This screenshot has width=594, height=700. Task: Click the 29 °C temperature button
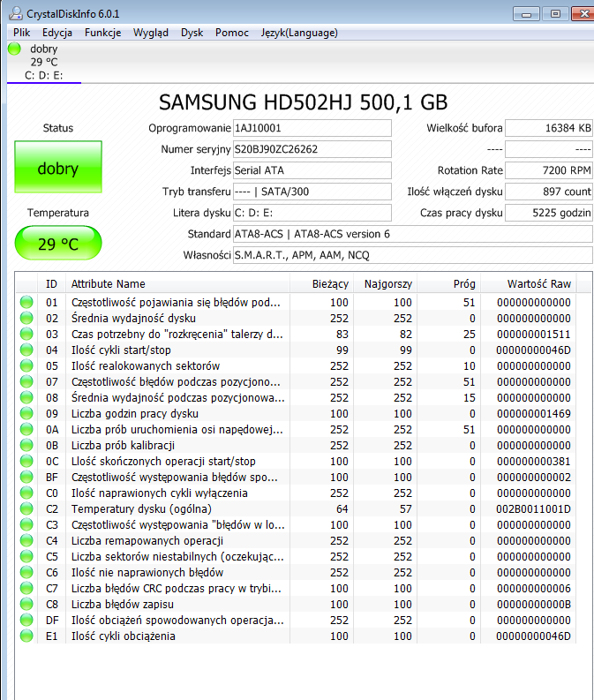(58, 243)
